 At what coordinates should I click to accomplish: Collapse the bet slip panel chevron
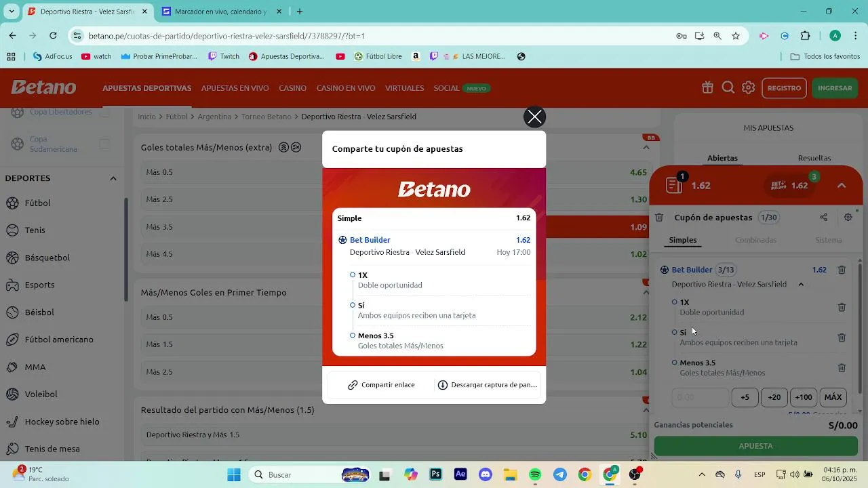[842, 185]
